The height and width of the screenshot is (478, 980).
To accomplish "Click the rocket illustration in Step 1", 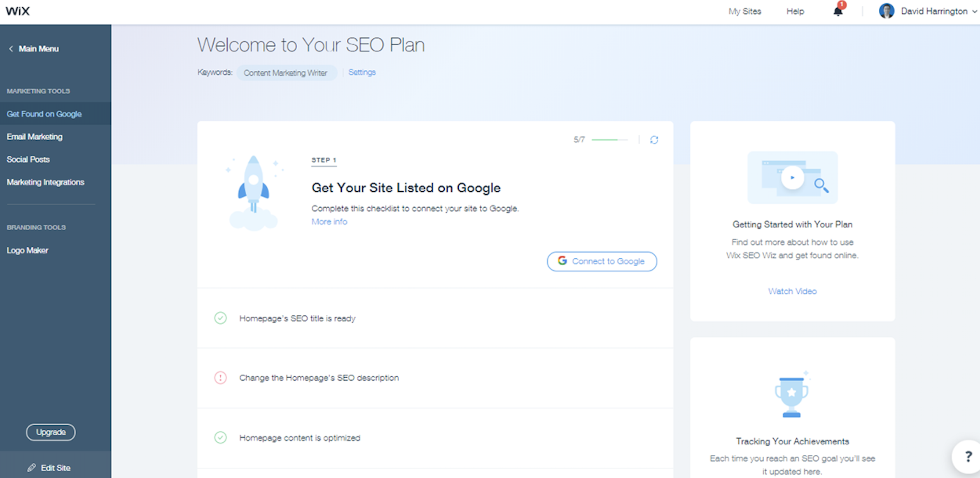I will [x=254, y=193].
